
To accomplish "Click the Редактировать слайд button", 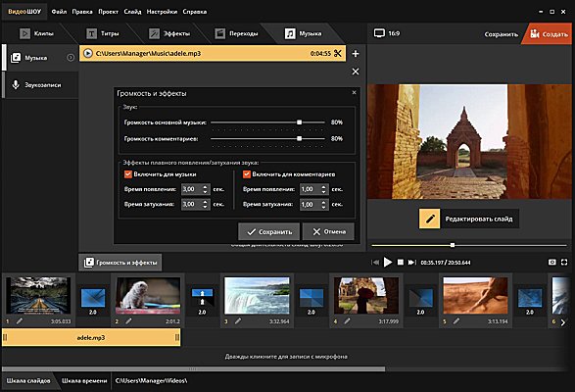I will 468,219.
